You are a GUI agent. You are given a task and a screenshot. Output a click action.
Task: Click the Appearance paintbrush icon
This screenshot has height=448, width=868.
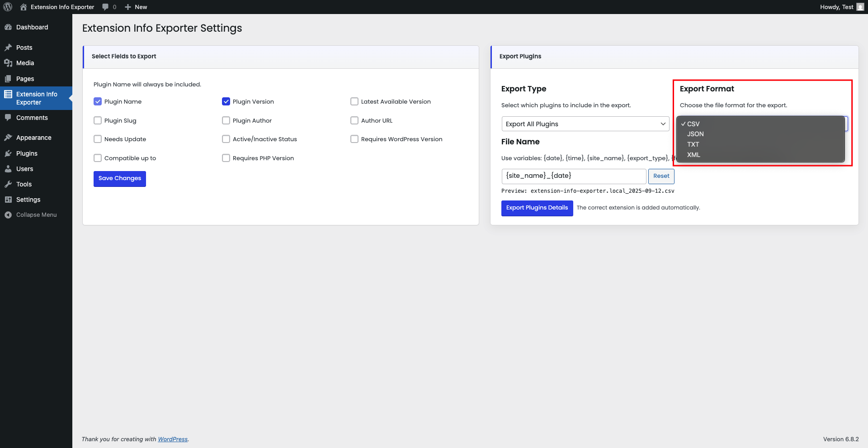8,138
